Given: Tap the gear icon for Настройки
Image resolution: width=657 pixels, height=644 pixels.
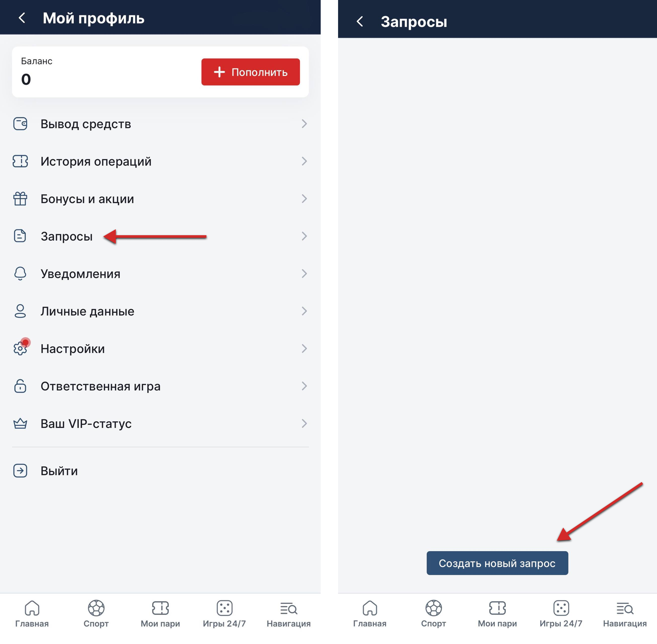Looking at the screenshot, I should click(x=20, y=348).
